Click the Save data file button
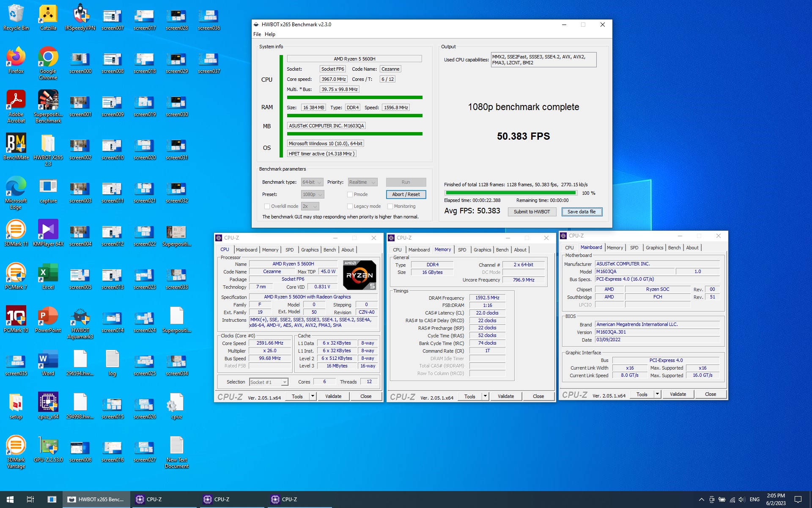This screenshot has height=508, width=812. point(582,212)
